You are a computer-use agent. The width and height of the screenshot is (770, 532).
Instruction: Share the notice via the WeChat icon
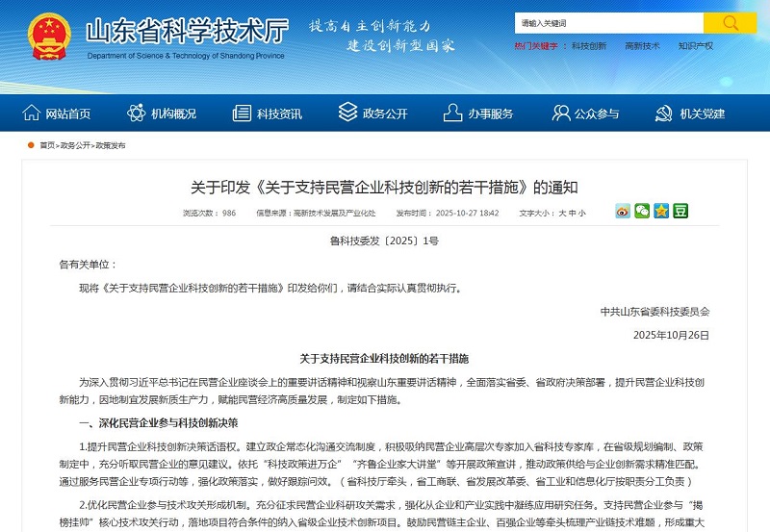click(642, 211)
